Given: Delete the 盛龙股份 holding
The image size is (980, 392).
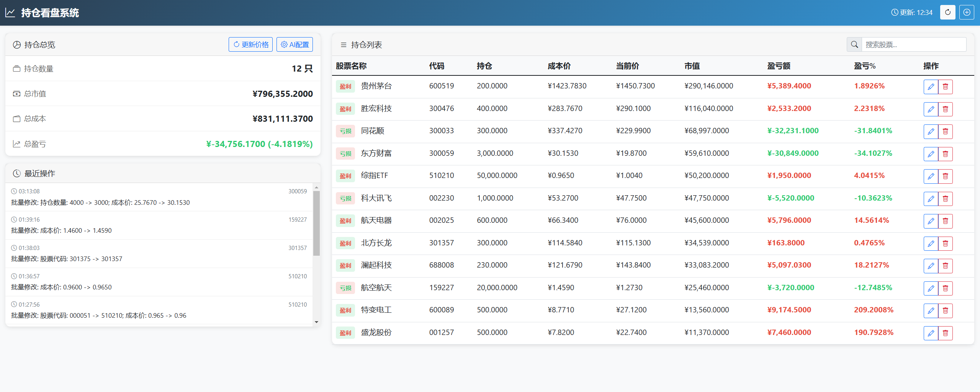Looking at the screenshot, I should 946,333.
